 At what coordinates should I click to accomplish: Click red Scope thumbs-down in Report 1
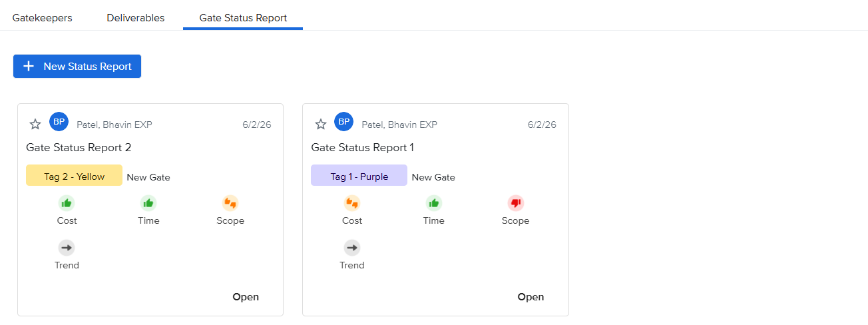coord(515,203)
